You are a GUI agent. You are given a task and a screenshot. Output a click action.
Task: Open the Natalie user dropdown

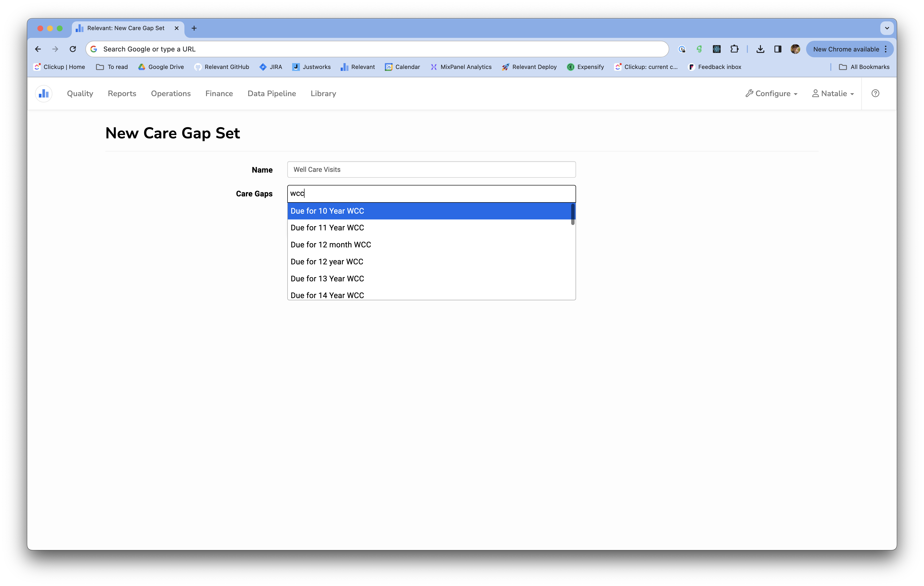pyautogui.click(x=833, y=93)
